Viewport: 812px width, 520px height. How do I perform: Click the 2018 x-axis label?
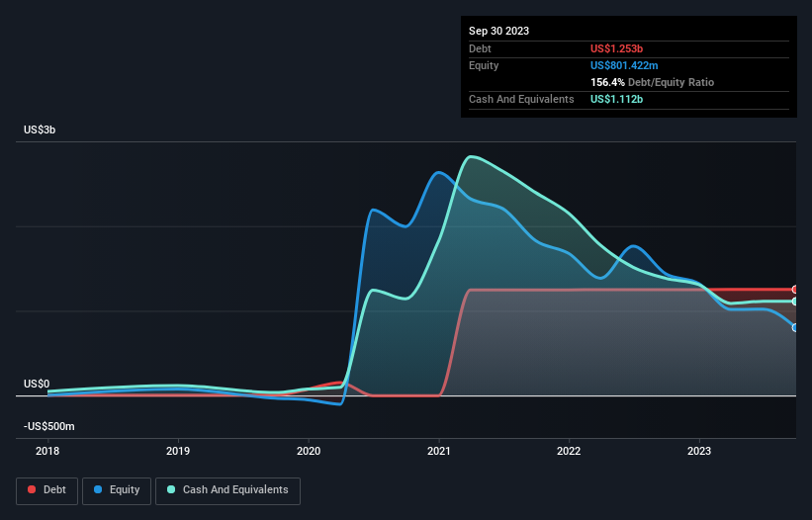point(47,451)
